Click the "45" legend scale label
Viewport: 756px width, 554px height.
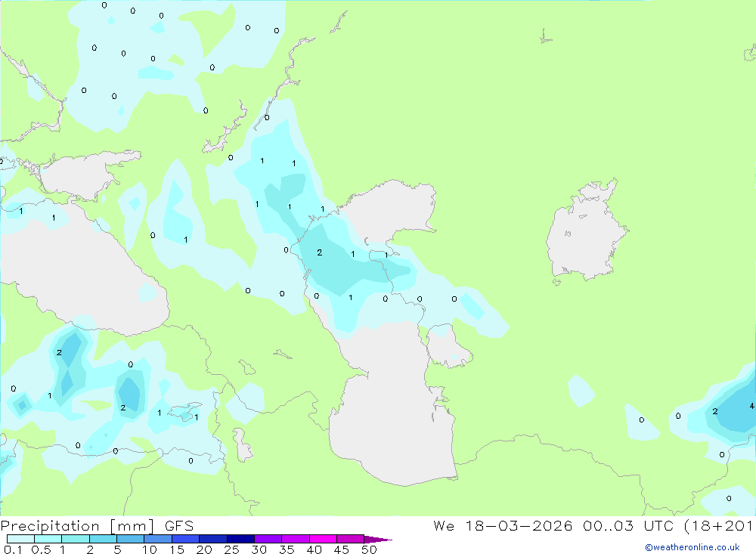342,549
